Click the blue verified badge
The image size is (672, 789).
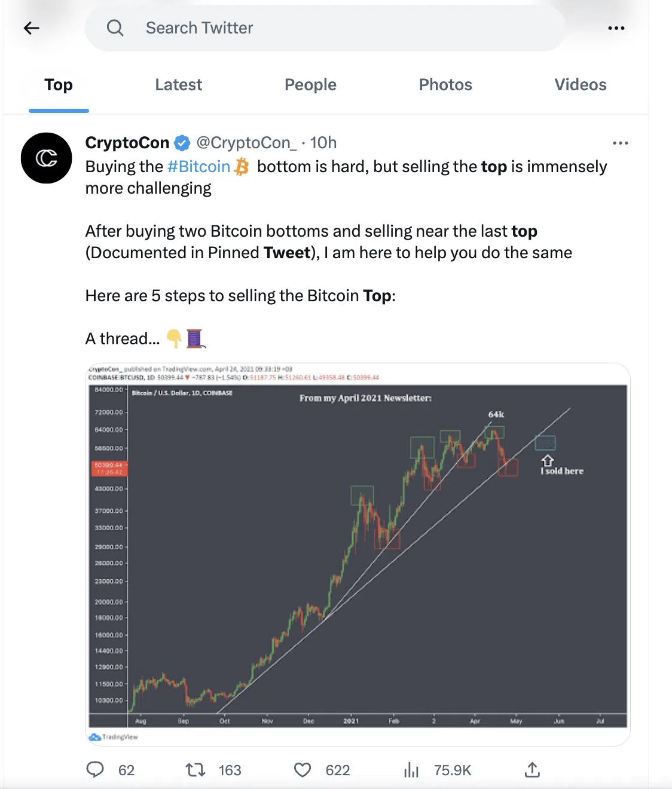182,143
